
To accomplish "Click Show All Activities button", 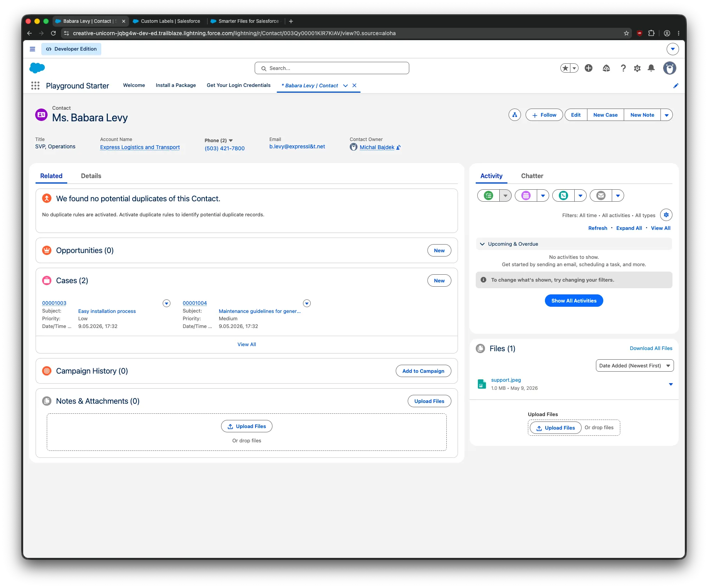I will coord(574,301).
